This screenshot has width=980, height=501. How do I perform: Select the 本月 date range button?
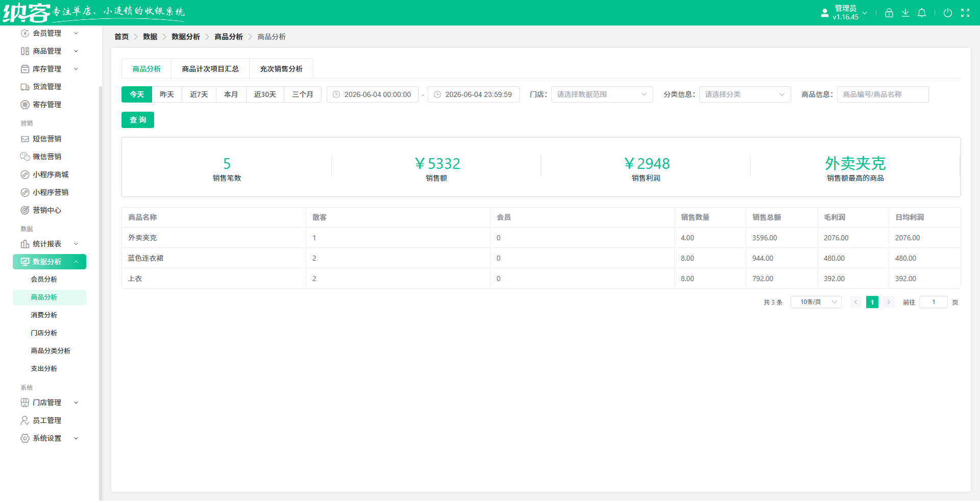tap(231, 94)
